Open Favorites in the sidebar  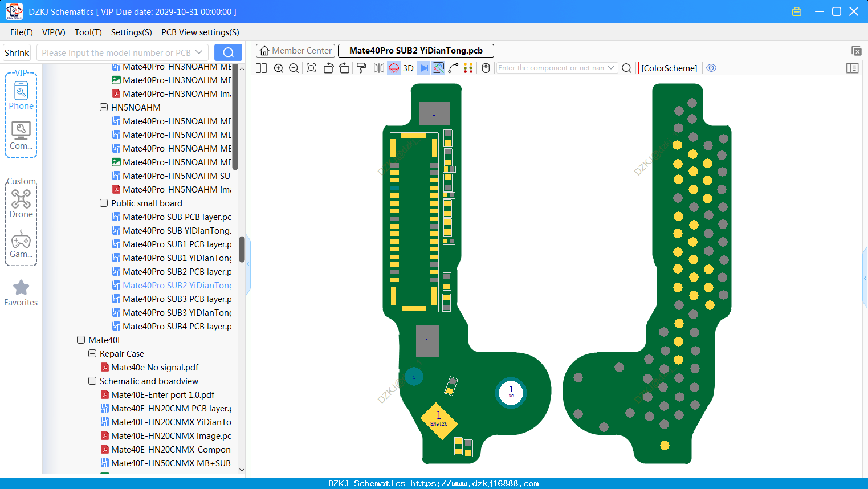pos(21,293)
